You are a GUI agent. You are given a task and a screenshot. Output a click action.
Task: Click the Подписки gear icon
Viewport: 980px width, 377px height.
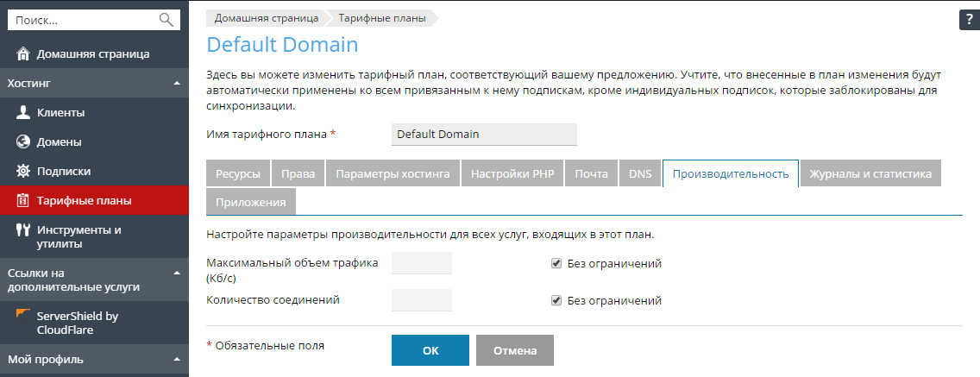tap(23, 171)
